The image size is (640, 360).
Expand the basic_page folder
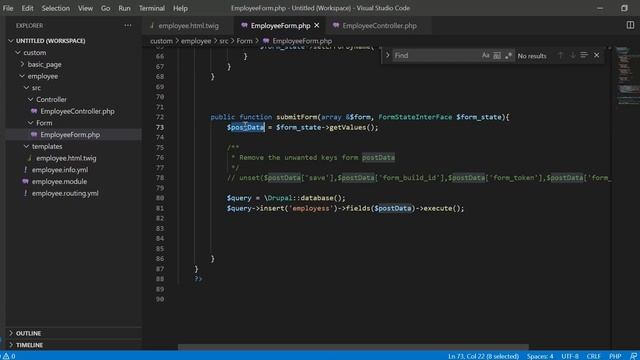coord(44,64)
